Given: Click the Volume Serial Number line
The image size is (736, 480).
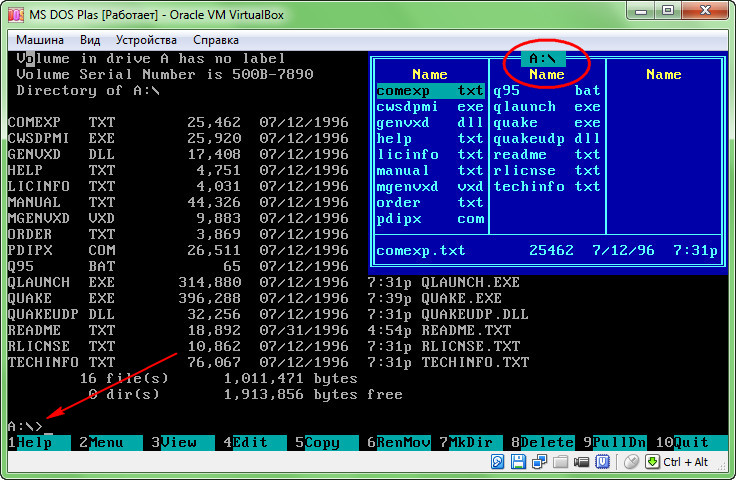Looking at the screenshot, I should [x=165, y=74].
